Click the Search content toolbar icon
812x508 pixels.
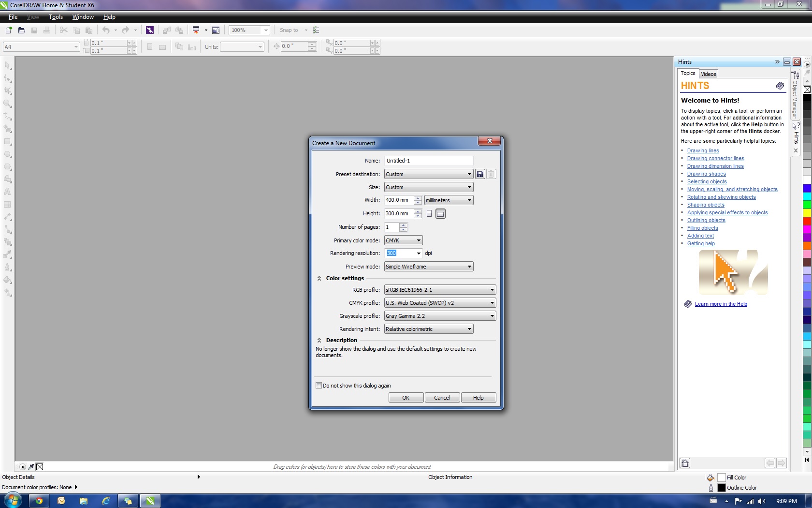pyautogui.click(x=150, y=30)
